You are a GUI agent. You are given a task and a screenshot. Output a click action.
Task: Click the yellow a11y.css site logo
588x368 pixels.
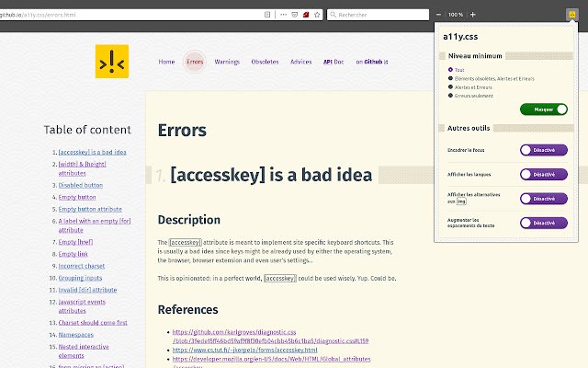click(x=112, y=62)
